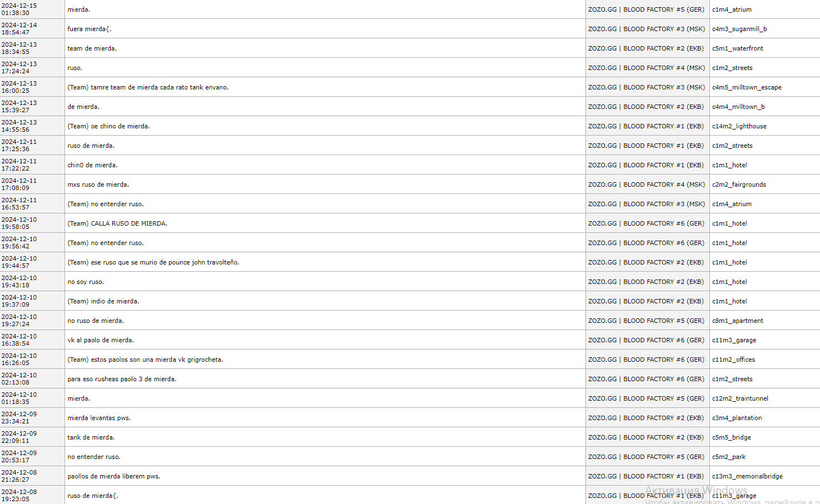The image size is (820, 504).
Task: Select the c5m5_bridge map cell
Action: pos(731,437)
